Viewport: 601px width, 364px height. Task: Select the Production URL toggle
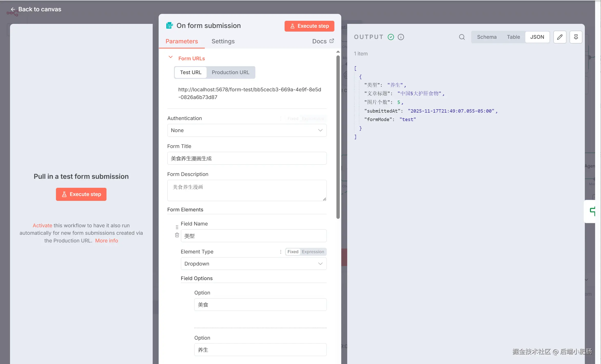pyautogui.click(x=230, y=72)
